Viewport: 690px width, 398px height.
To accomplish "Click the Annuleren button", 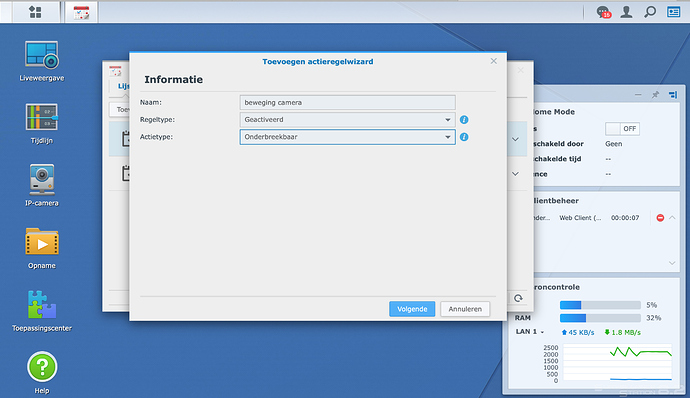I will 465,309.
